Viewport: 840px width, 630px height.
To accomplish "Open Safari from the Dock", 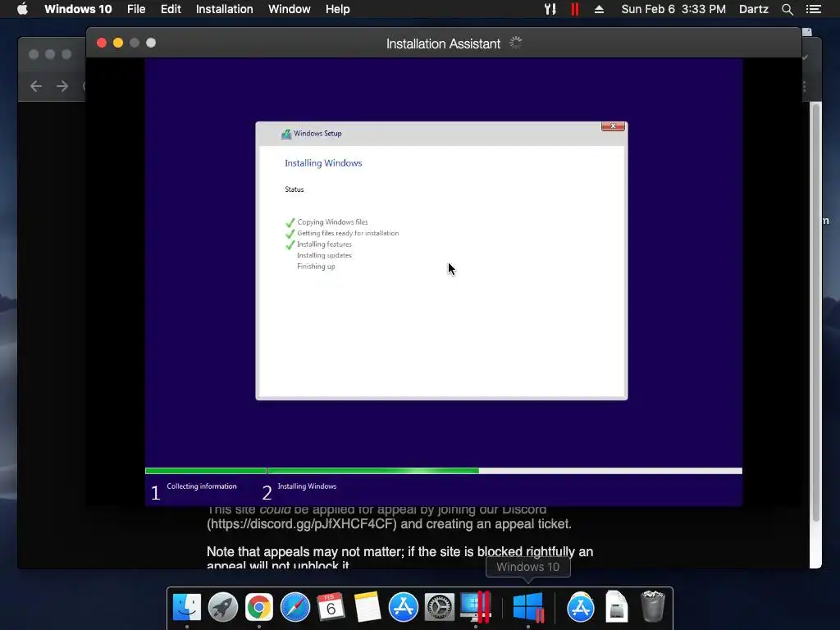I will (x=295, y=608).
